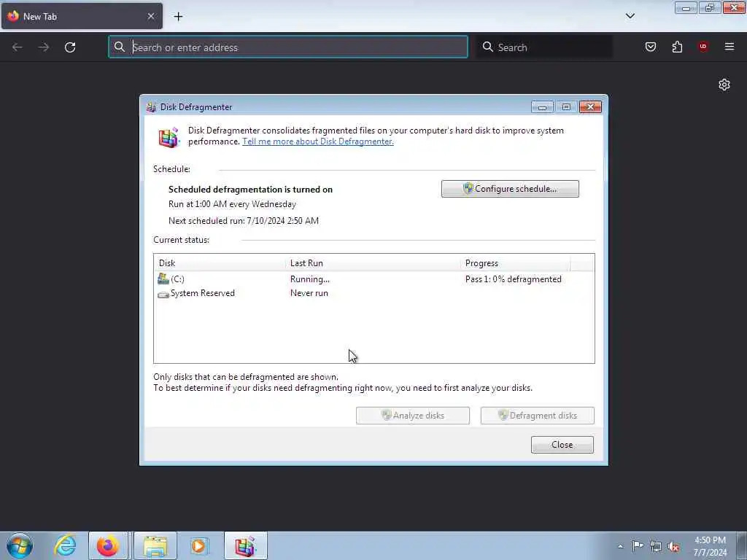Click the Running... status text for C:

coord(309,279)
